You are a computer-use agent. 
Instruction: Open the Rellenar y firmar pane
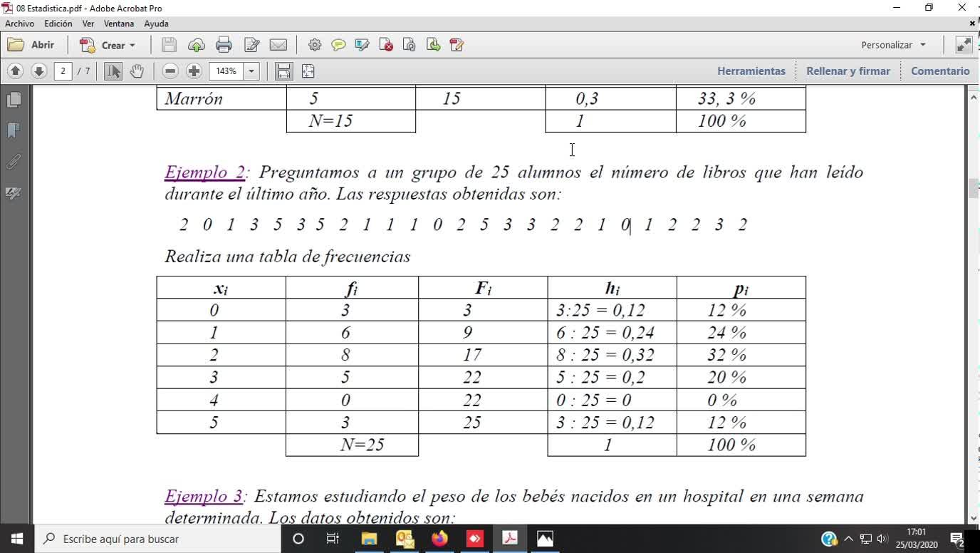[848, 71]
